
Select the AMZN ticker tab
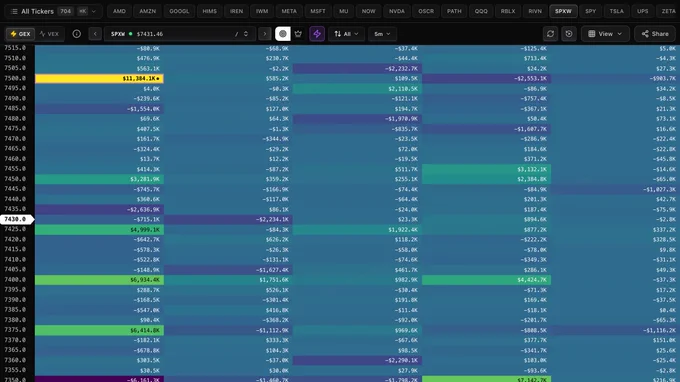point(147,11)
